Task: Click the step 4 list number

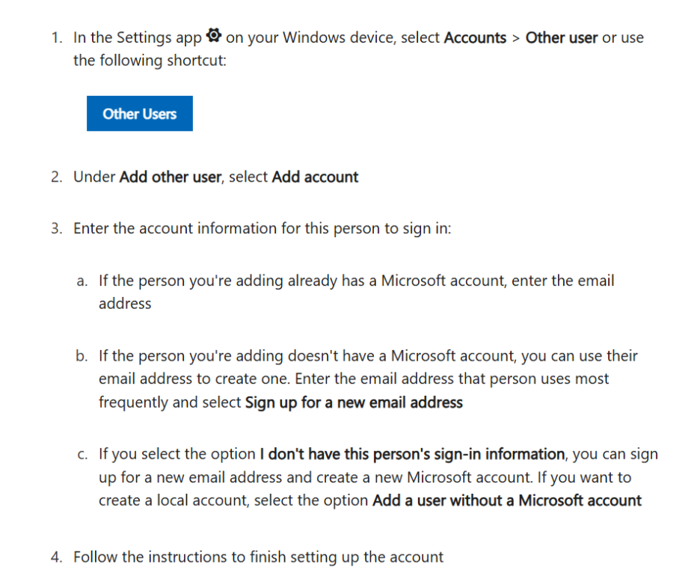Action: [x=57, y=557]
